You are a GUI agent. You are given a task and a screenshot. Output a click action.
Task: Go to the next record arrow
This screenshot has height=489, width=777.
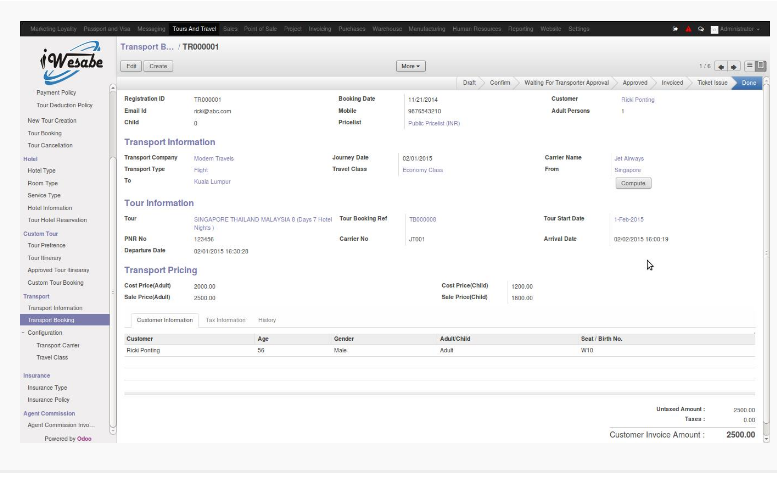(734, 66)
